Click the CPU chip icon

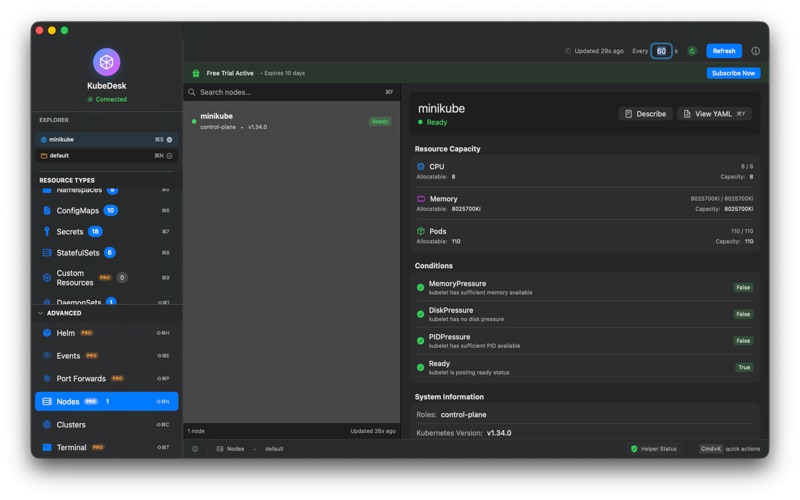click(421, 166)
